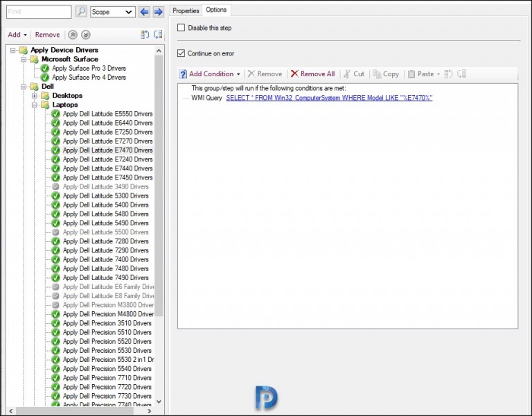Click green check icon for Surface Pro 3 Drivers

pos(45,68)
